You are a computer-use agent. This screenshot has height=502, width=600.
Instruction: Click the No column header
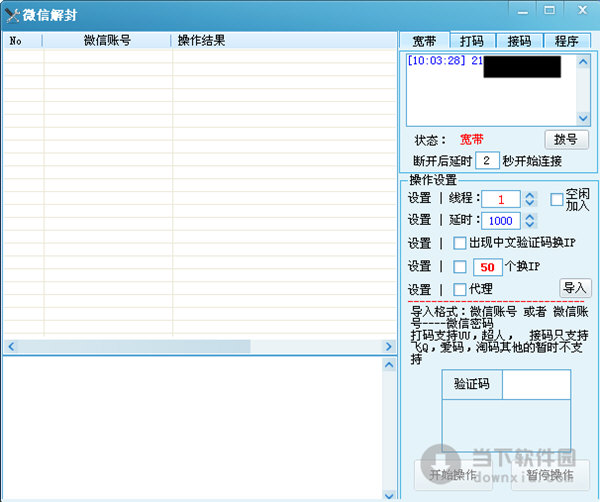(x=23, y=41)
